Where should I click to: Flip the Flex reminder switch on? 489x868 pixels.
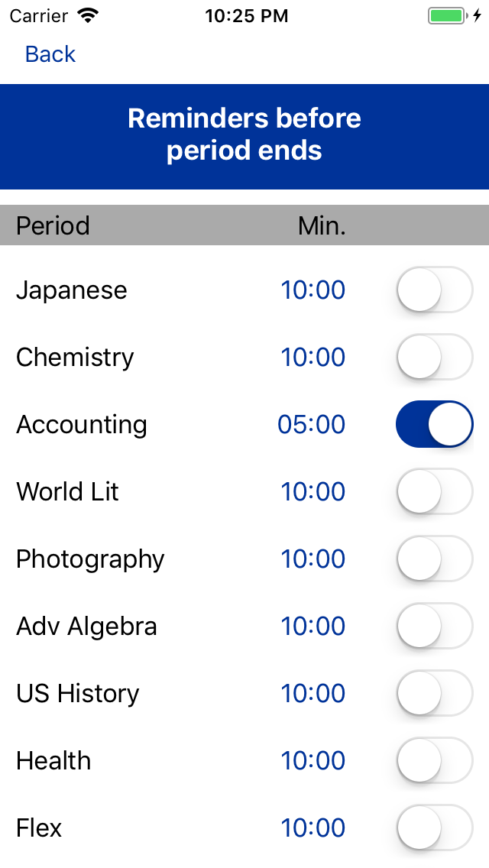[433, 828]
